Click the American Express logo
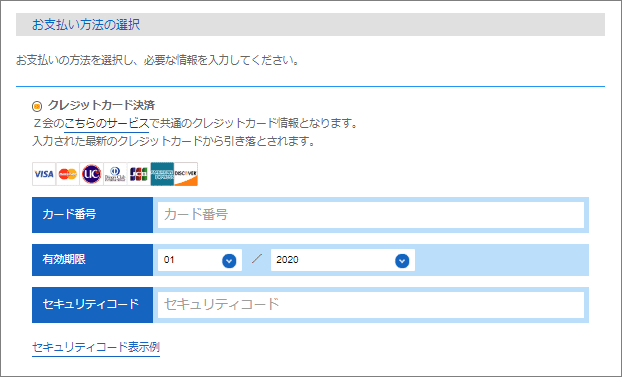The width and height of the screenshot is (622, 377). pyautogui.click(x=162, y=174)
